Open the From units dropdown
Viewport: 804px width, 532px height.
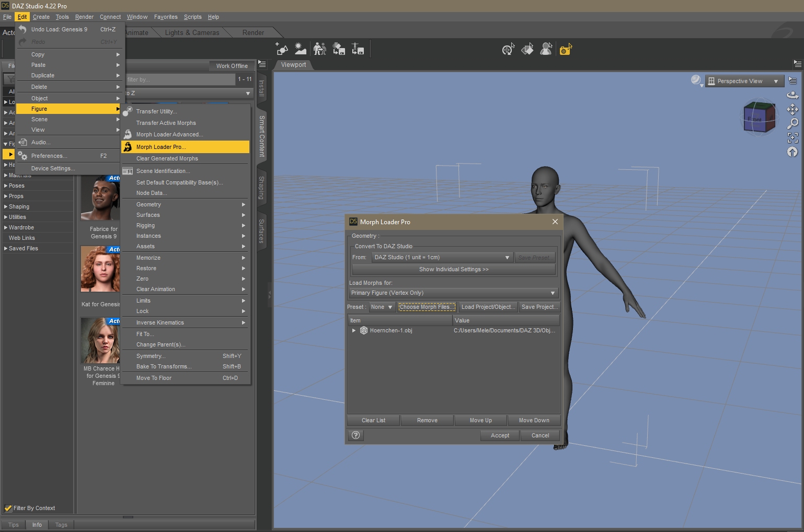[442, 257]
